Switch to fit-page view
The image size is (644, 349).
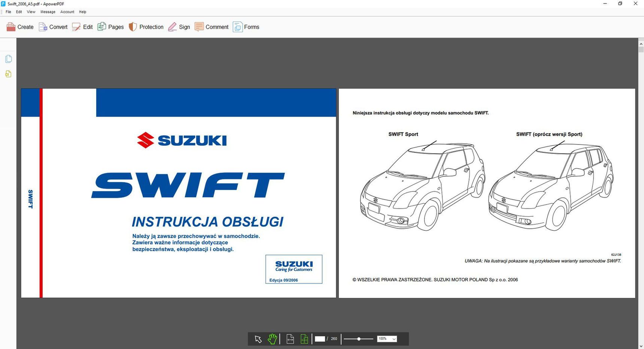coord(304,339)
